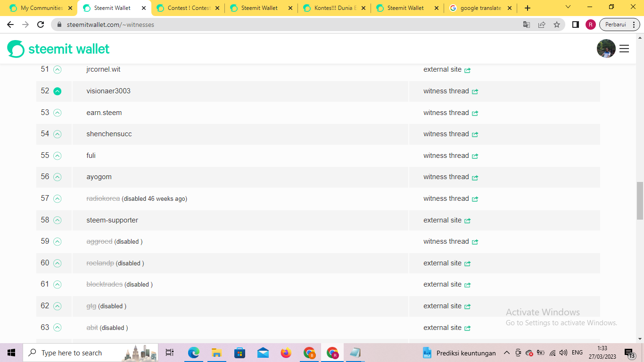Open blocktrades external site link
644x362 pixels.
pyautogui.click(x=447, y=284)
